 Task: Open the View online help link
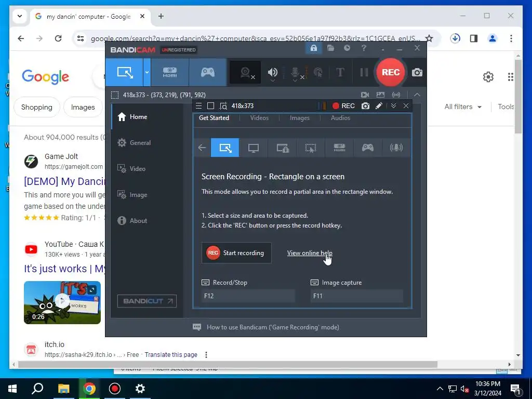pos(310,253)
